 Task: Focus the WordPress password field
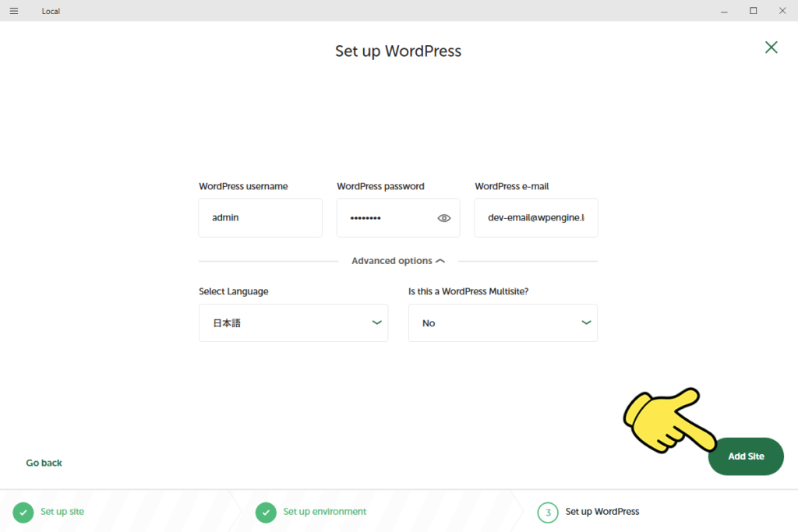[x=398, y=217]
